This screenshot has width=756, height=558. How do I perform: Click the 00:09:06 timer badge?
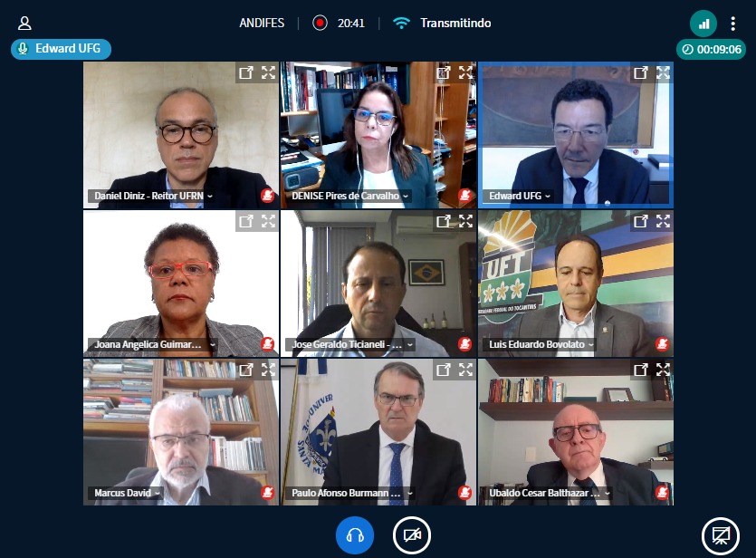(x=711, y=49)
